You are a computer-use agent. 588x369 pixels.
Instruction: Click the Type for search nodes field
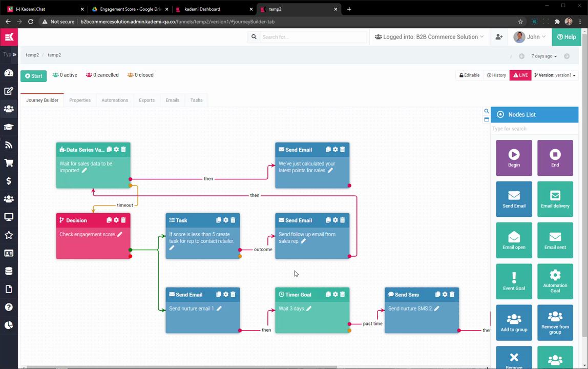pos(534,129)
